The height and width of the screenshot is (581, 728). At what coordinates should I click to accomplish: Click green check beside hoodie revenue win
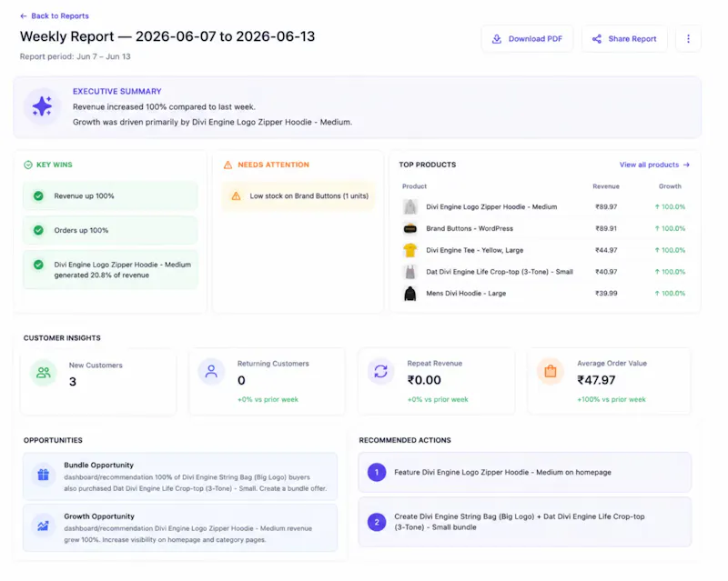[x=38, y=265]
